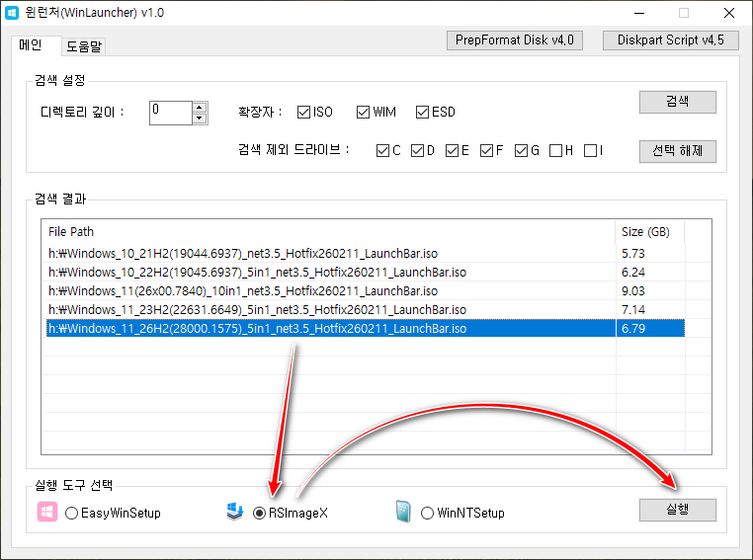This screenshot has height=560, width=753.
Task: Close the WinLauncher window
Action: (x=729, y=13)
